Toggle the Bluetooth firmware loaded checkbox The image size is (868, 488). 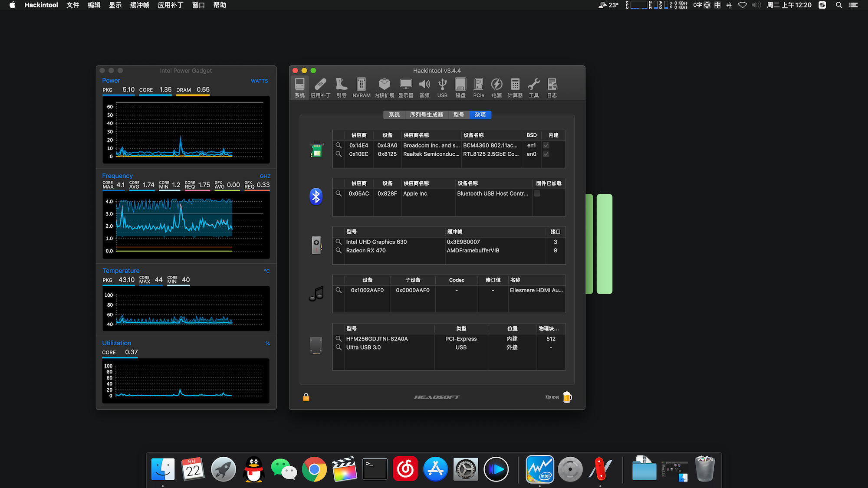coord(537,193)
